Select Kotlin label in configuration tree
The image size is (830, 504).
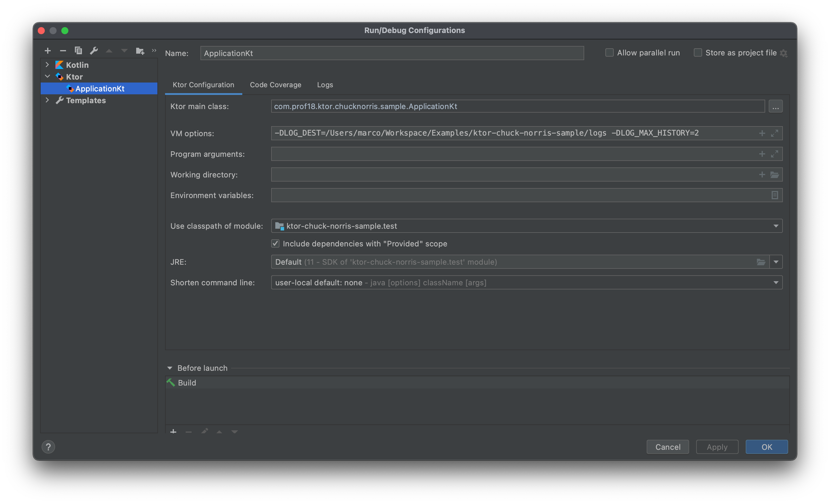pos(77,65)
